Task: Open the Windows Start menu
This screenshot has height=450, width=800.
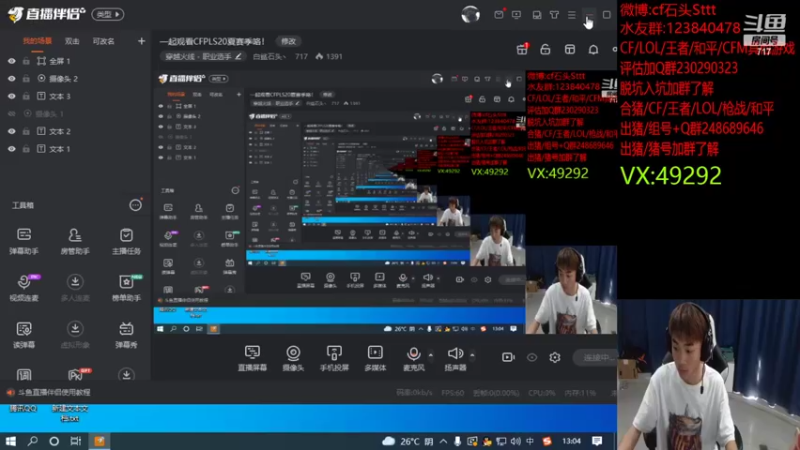Action: [10, 441]
